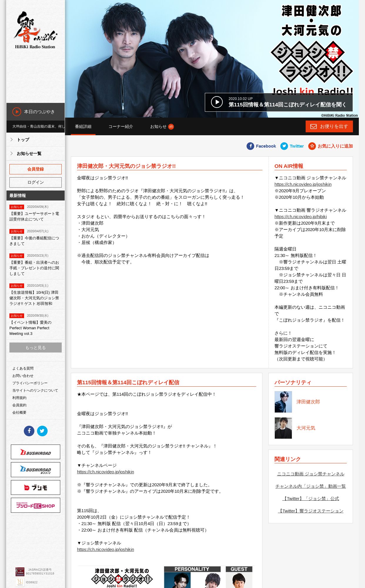Play the 第115回 episode in the banner

coord(279,102)
